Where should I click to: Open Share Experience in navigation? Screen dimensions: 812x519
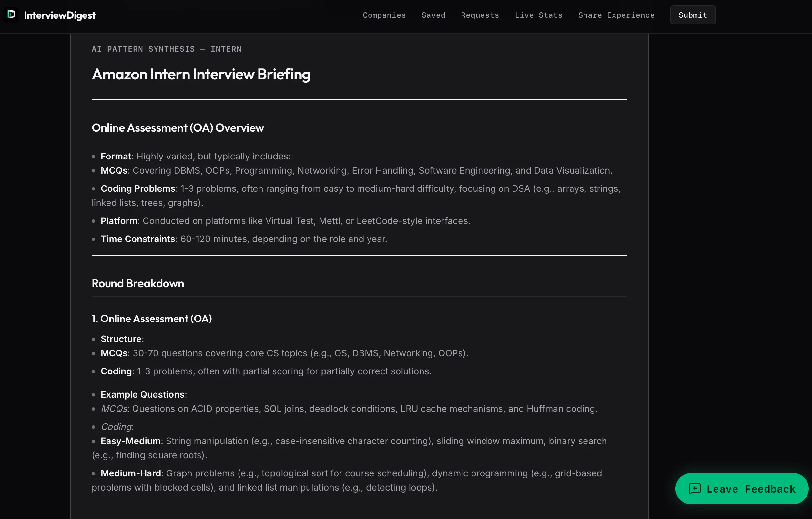pos(616,15)
